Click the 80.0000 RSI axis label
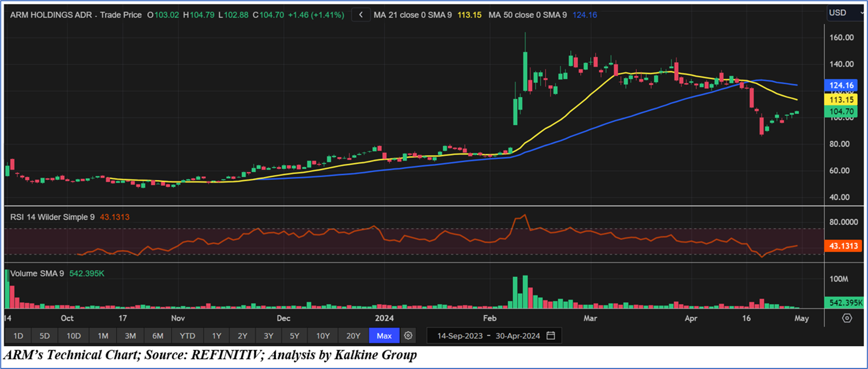 (x=844, y=222)
